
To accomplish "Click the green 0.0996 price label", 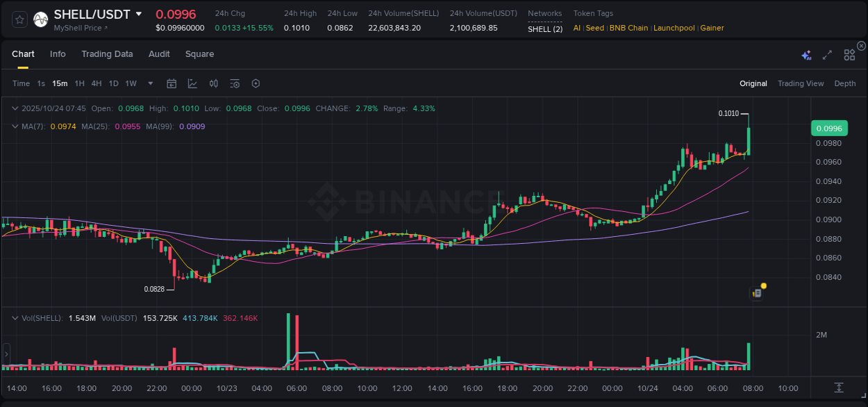I will click(831, 128).
